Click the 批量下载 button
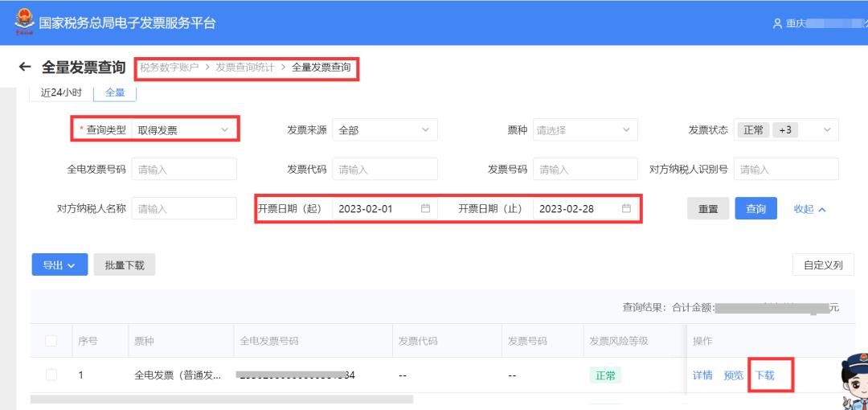 click(125, 264)
